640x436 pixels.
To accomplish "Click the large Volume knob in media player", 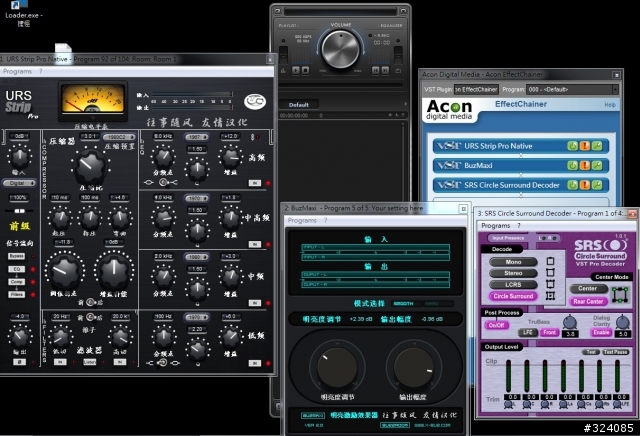I will point(340,49).
